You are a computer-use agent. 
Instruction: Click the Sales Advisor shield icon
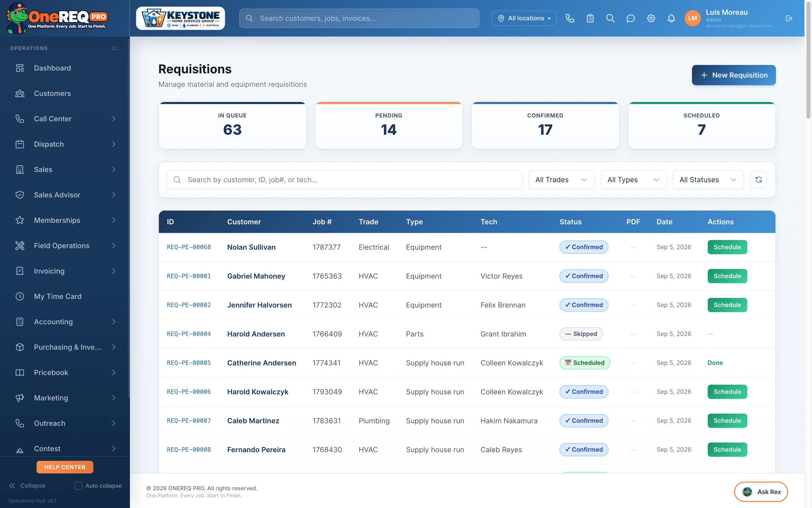20,195
